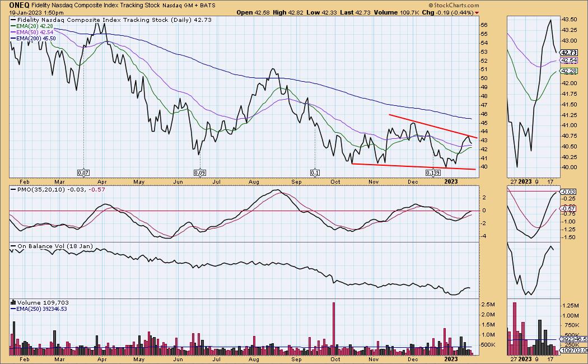This screenshot has width=588, height=364.
Task: Click the 45 price axis label
Action: pyautogui.click(x=484, y=123)
